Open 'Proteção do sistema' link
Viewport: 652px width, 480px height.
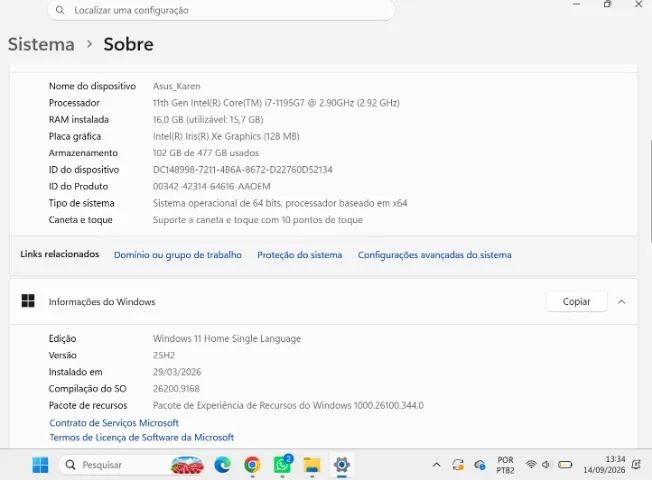coord(299,255)
